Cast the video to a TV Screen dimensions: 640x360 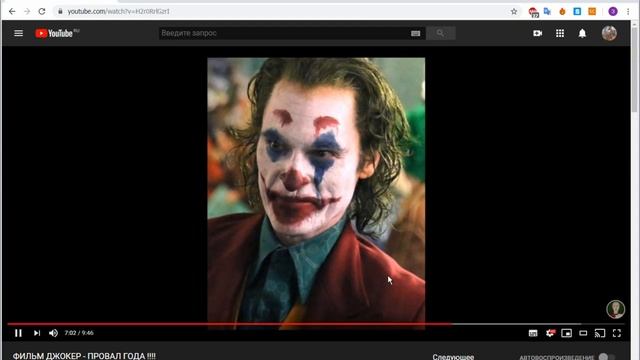[600, 333]
